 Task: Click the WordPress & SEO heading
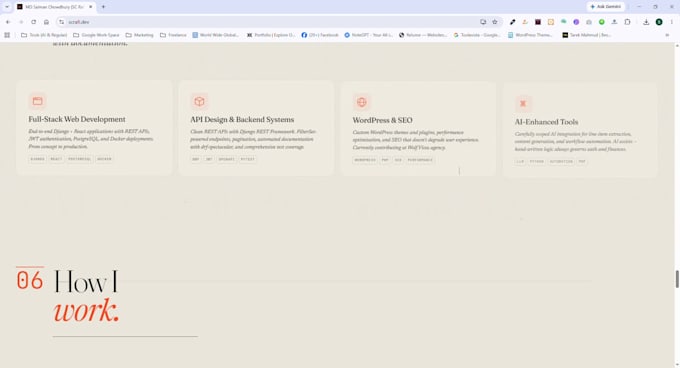tap(382, 120)
